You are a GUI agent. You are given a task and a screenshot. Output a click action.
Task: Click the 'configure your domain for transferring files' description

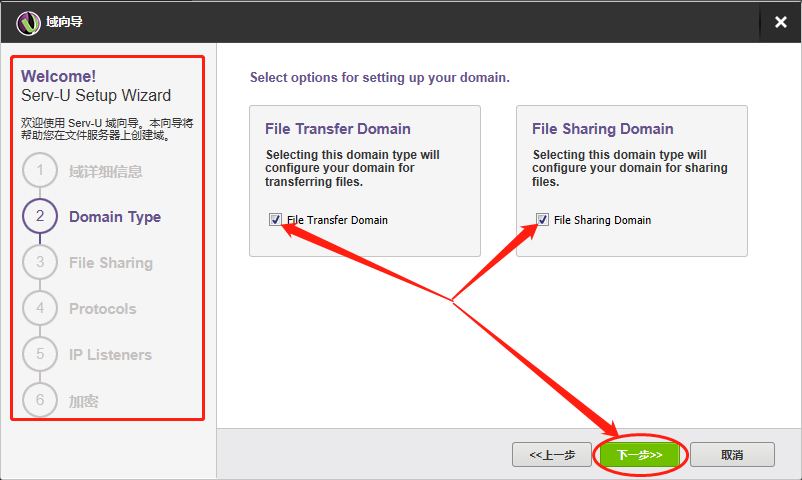pyautogui.click(x=352, y=168)
